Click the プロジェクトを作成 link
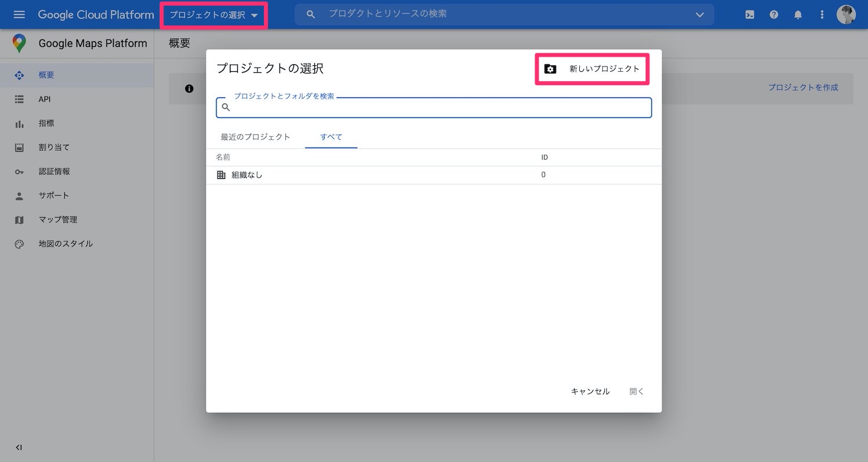 point(803,87)
